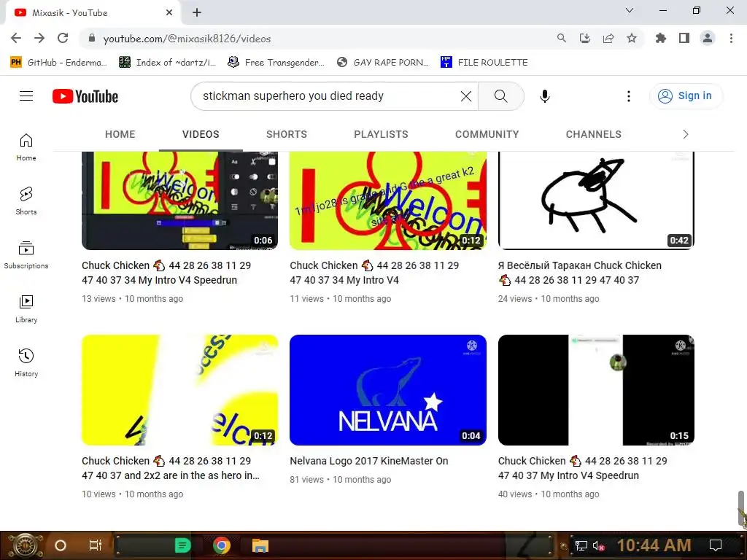Open the FILE ROULETTE bookmark
Viewport: 747px width, 560px height.
pyautogui.click(x=484, y=62)
